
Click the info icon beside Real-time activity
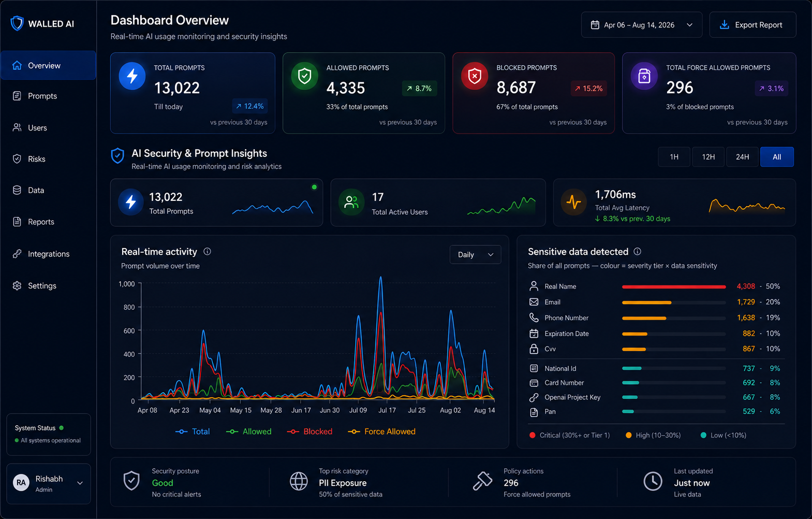[207, 251]
